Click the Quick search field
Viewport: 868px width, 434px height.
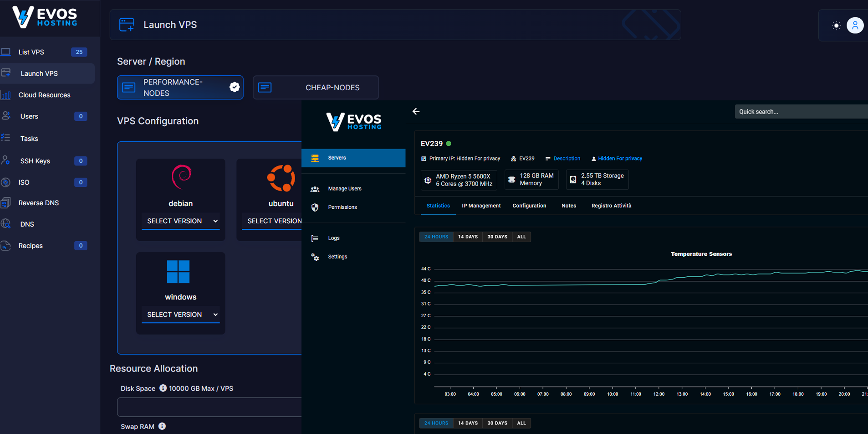pos(801,112)
